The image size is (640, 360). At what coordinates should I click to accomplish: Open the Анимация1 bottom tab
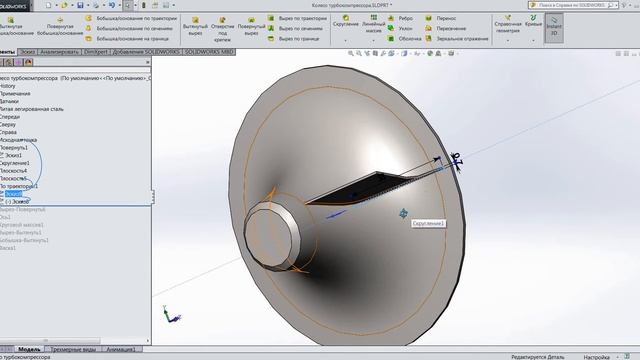pos(121,349)
